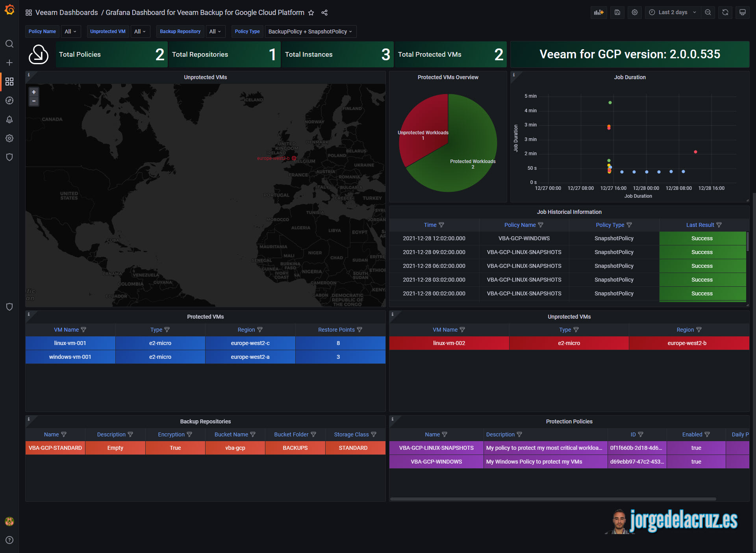Expand the BackupPolicy + SnapshotPolicy selector
Image resolution: width=756 pixels, height=553 pixels.
pos(310,32)
